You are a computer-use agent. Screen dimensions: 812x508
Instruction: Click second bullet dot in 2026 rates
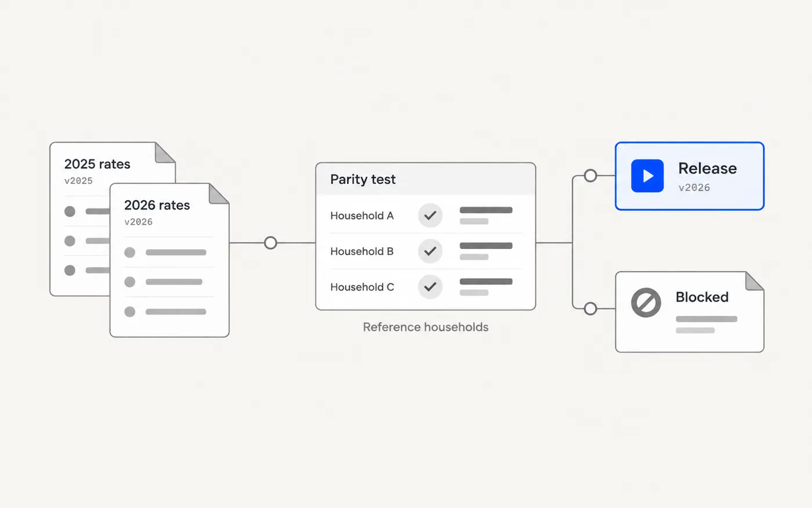click(x=130, y=282)
